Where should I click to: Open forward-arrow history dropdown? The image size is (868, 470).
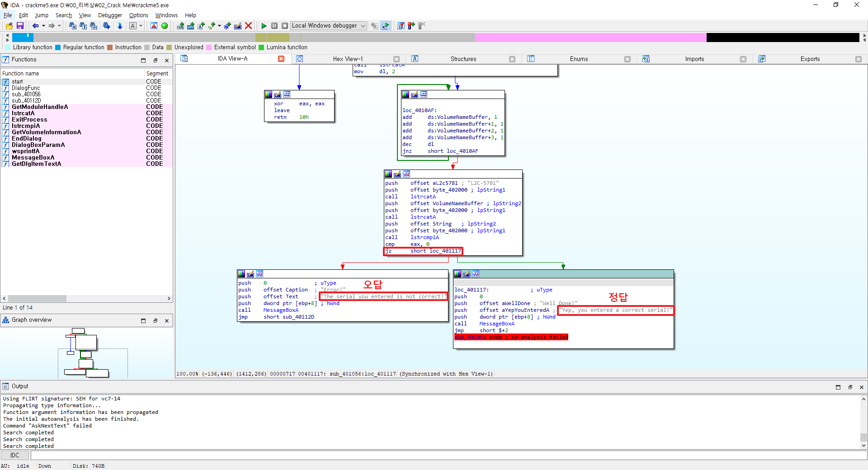click(59, 26)
